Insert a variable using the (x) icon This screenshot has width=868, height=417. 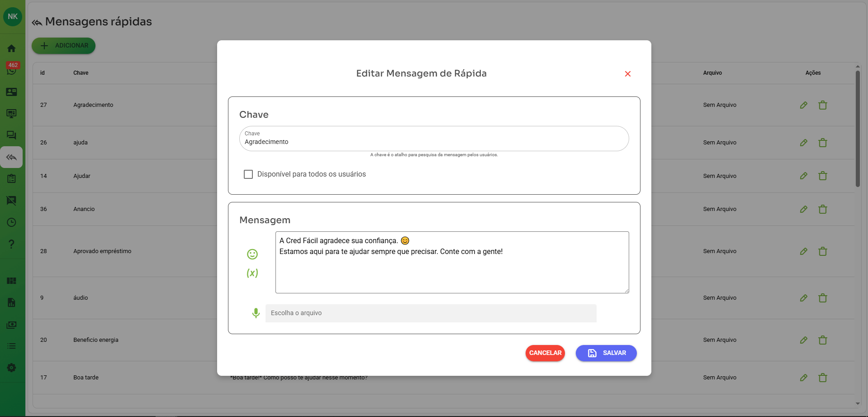coord(252,273)
